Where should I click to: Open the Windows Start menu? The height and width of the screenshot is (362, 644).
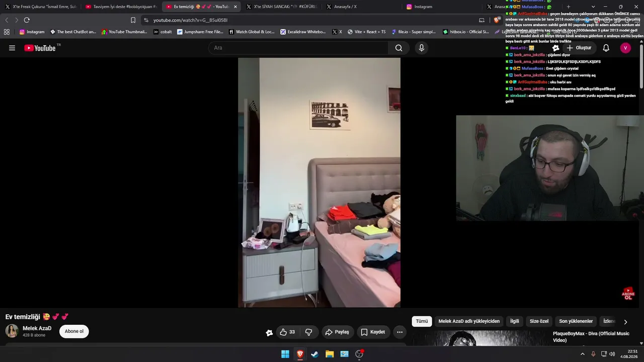pos(285,354)
